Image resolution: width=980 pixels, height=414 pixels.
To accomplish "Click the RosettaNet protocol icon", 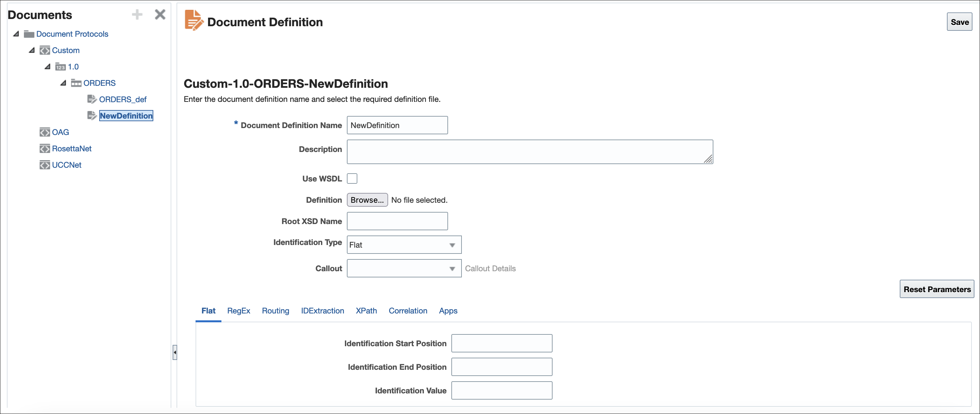I will coord(45,149).
